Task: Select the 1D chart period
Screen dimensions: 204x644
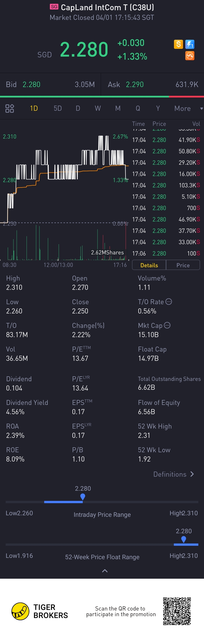Action: pos(34,108)
